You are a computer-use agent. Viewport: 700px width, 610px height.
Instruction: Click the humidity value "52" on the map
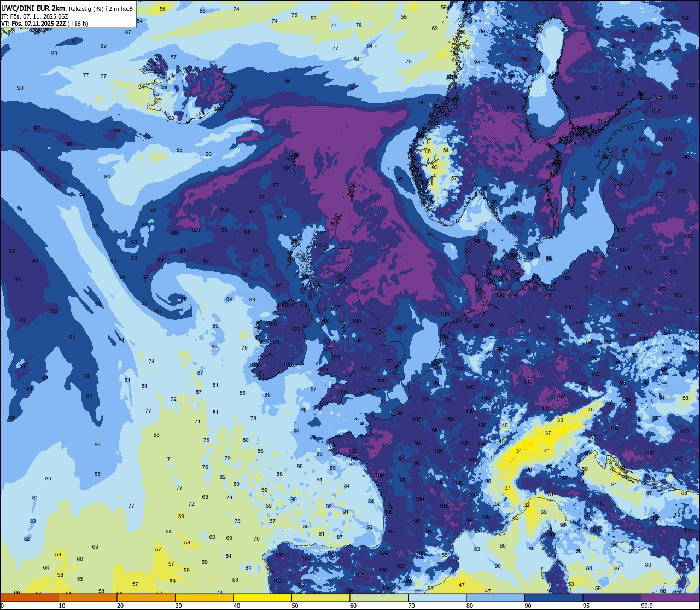pyautogui.click(x=498, y=503)
